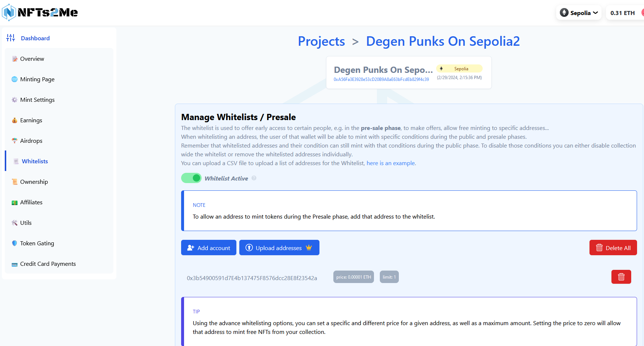Click the Upload addresses button
Viewport: 644px width, 346px height.
tap(279, 248)
